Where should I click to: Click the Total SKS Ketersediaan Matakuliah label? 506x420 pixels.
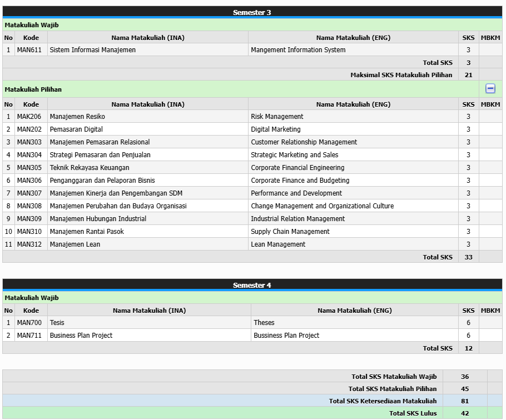click(383, 401)
